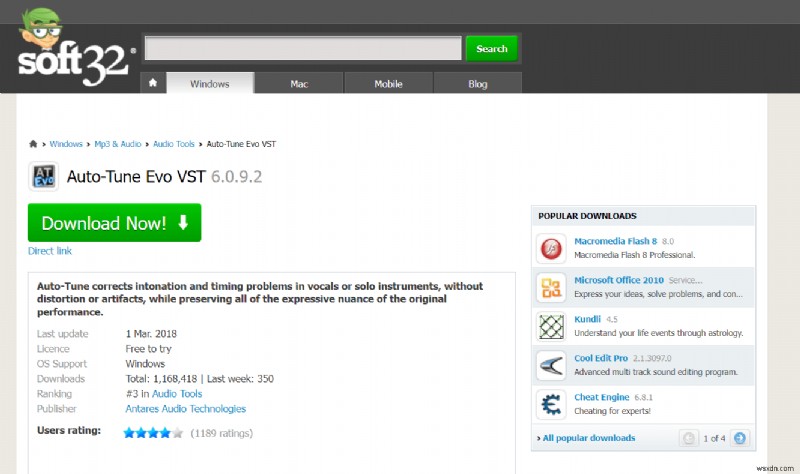Open Cheat Engine title link
800x474 pixels.
click(x=602, y=397)
